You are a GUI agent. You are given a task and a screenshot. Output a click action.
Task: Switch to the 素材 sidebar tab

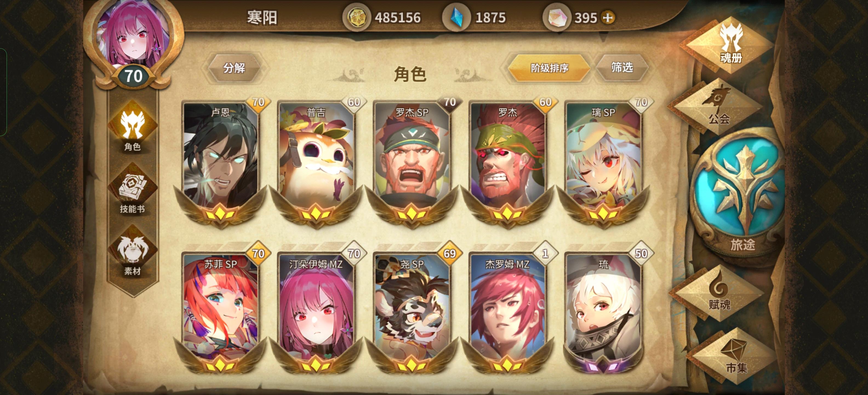[x=132, y=251]
